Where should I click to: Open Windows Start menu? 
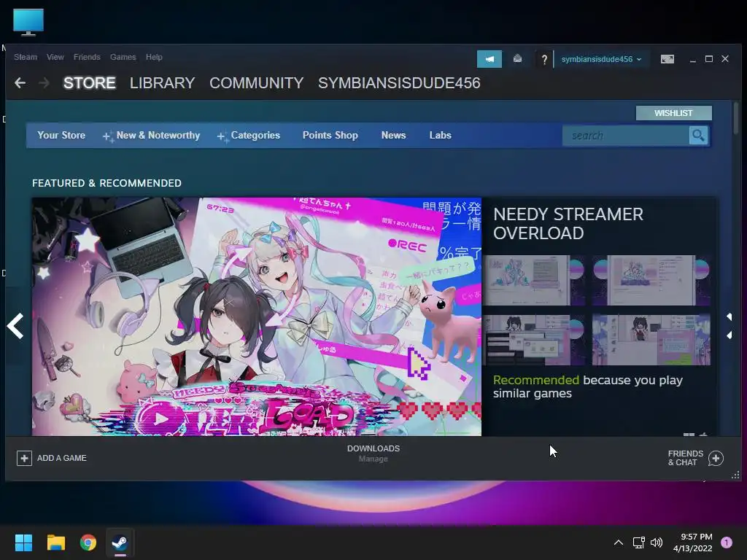(x=23, y=542)
